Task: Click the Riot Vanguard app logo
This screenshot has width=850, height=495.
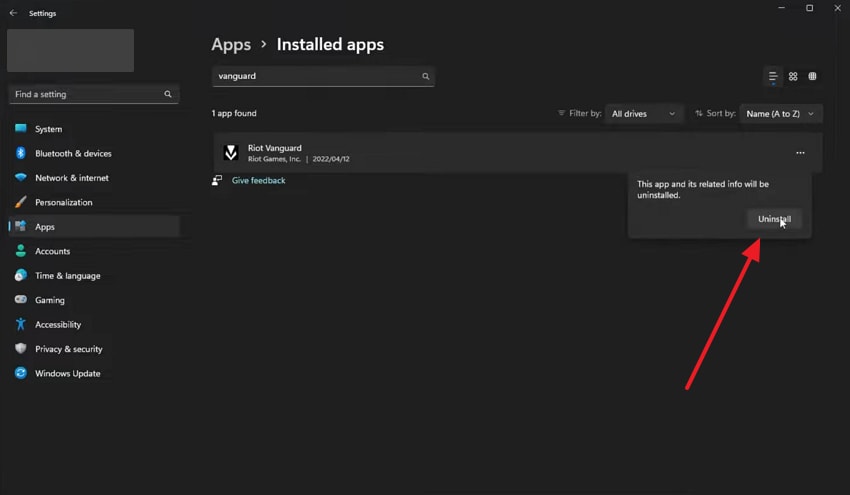Action: pos(231,153)
